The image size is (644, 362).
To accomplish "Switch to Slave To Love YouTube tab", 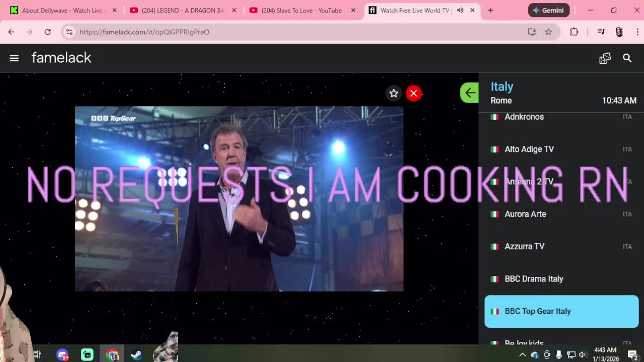I will pos(302,10).
